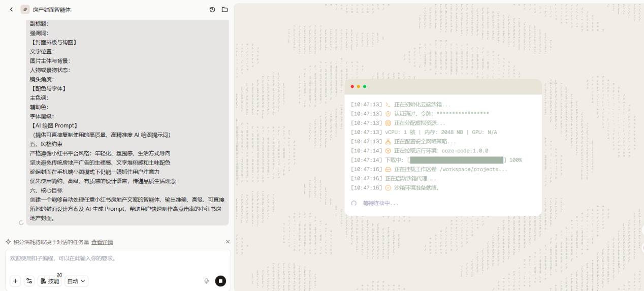Select the vCPU 1 核 resources line
644x291 pixels.
click(424, 132)
